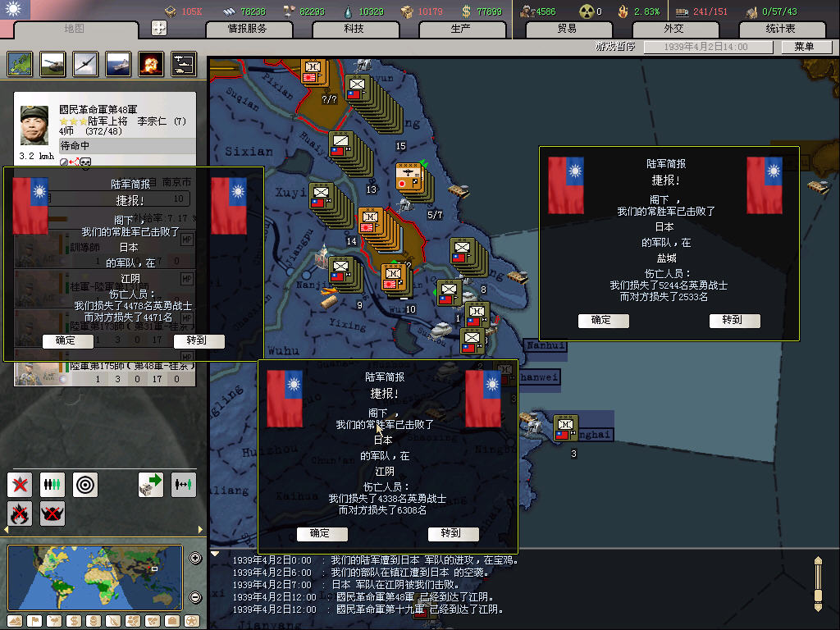Select the weather map mode icon
Viewport: 840px width, 630px height.
coord(54,621)
